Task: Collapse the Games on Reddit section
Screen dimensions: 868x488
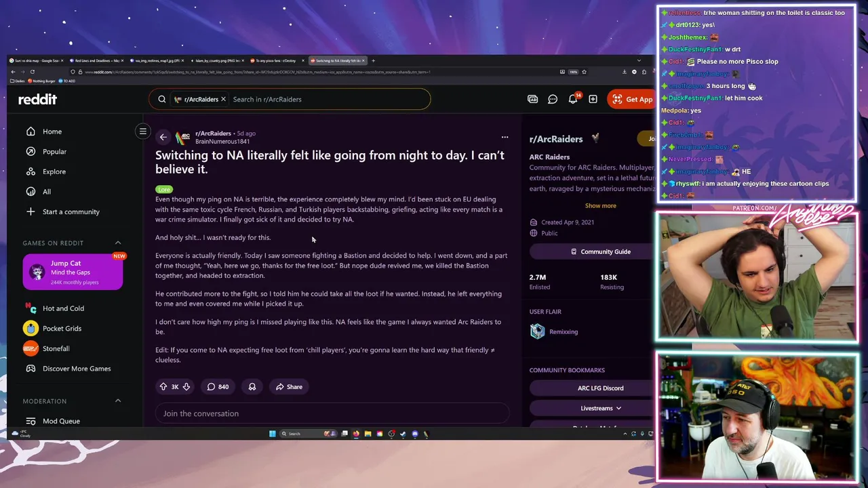Action: (x=118, y=243)
